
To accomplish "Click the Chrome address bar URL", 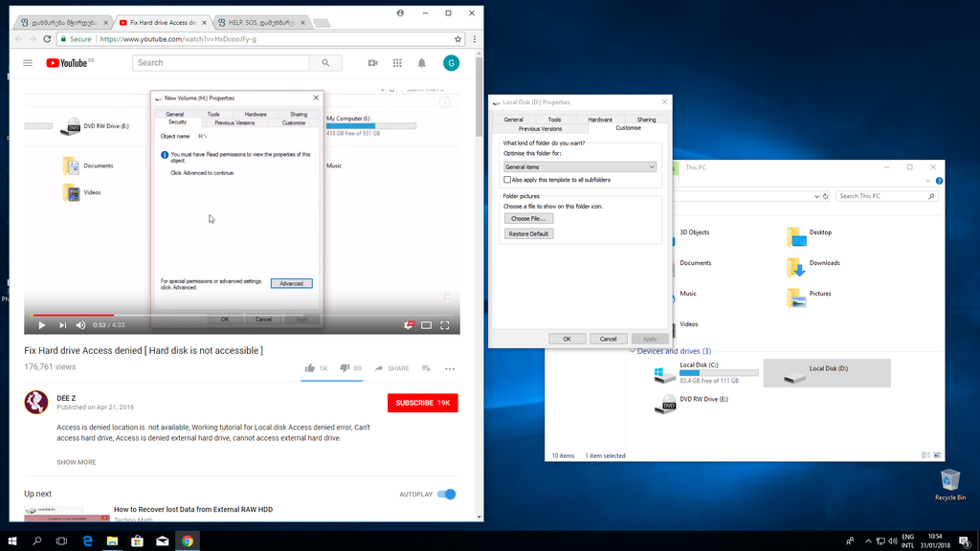I will (x=178, y=38).
